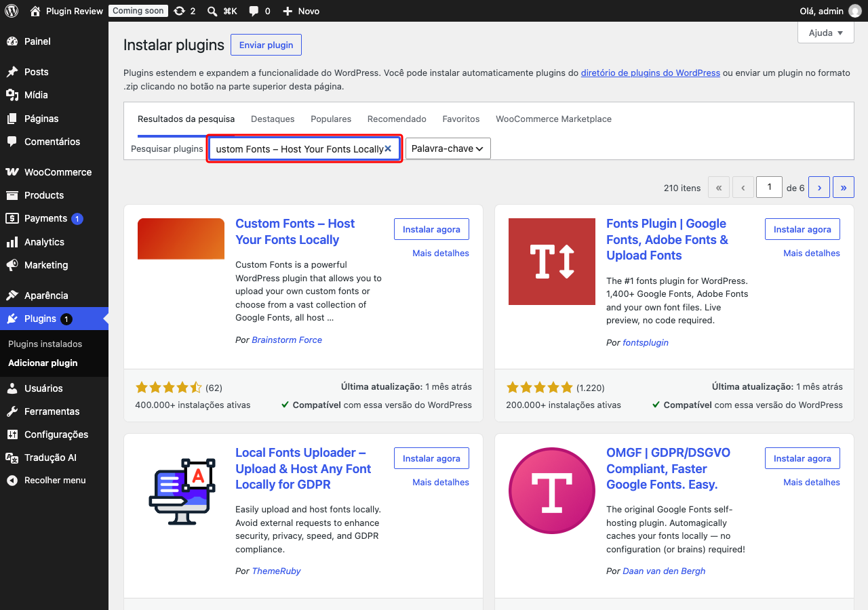Viewport: 868px width, 610px height.
Task: Open author link Brainstorm Force
Action: (287, 340)
